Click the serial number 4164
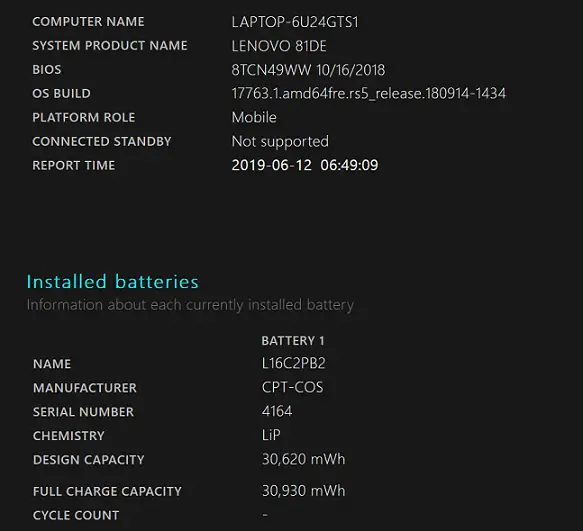Image resolution: width=583 pixels, height=531 pixels. (277, 411)
